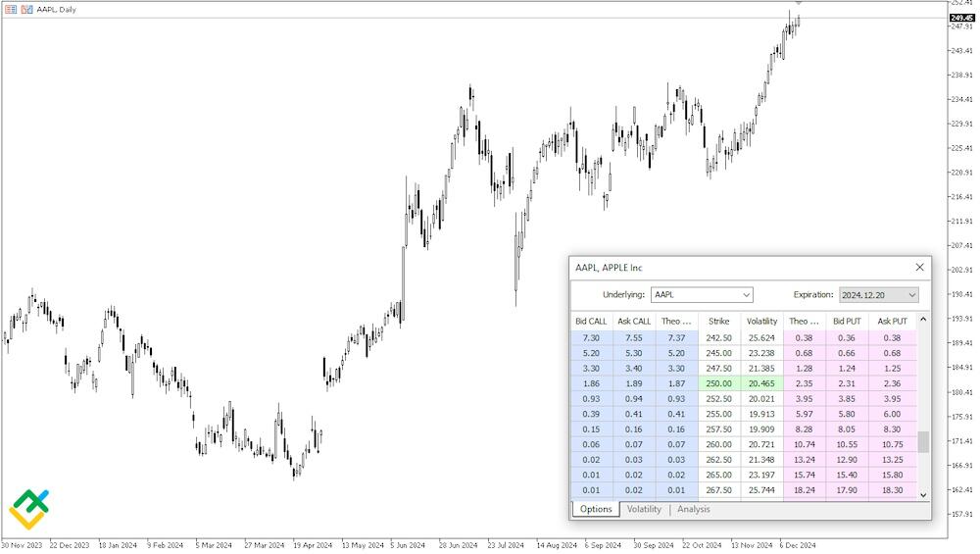Close the AAPL options board window
The image size is (980, 554).
click(x=919, y=267)
